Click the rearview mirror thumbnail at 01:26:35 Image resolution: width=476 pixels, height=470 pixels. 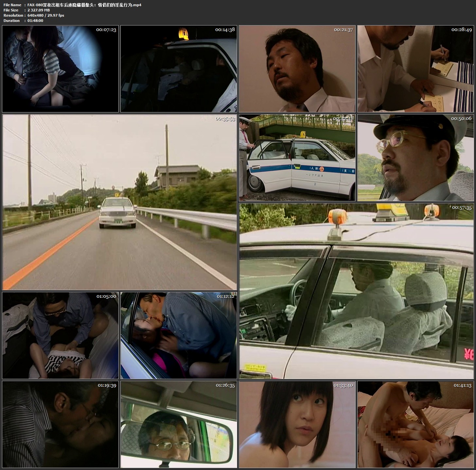coord(179,424)
